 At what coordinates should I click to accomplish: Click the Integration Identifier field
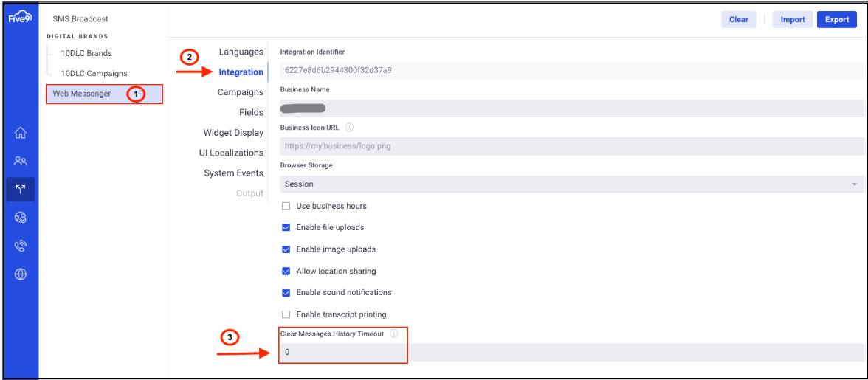[x=573, y=70]
